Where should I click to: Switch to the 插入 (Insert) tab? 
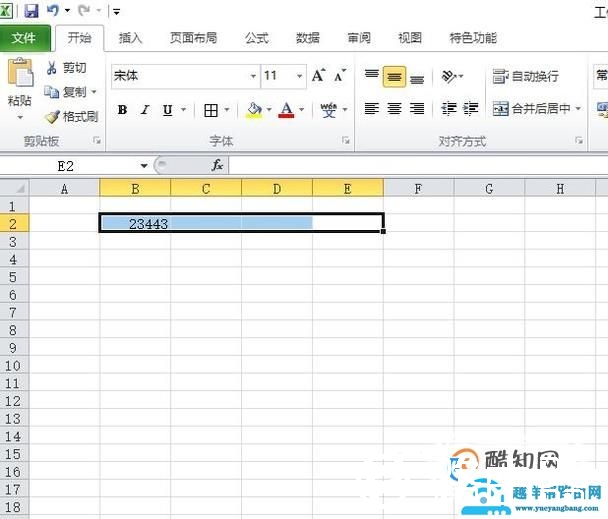click(130, 38)
